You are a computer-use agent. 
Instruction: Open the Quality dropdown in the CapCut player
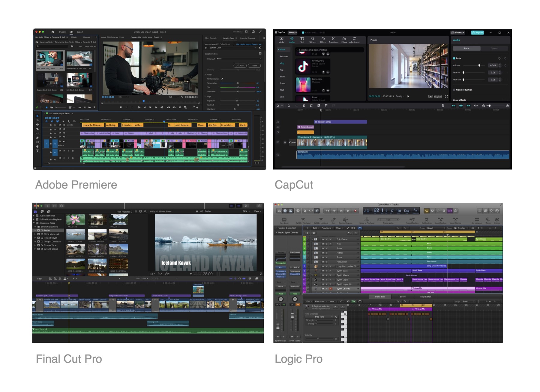click(400, 96)
